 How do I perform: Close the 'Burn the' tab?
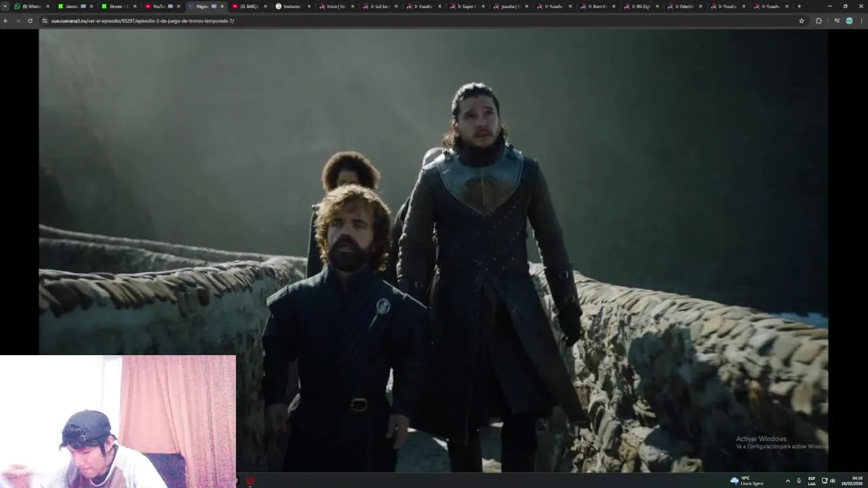(x=613, y=6)
